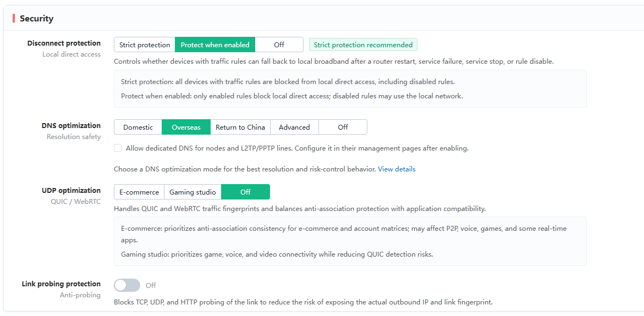Open the View details link
644x316 pixels.
tap(397, 169)
